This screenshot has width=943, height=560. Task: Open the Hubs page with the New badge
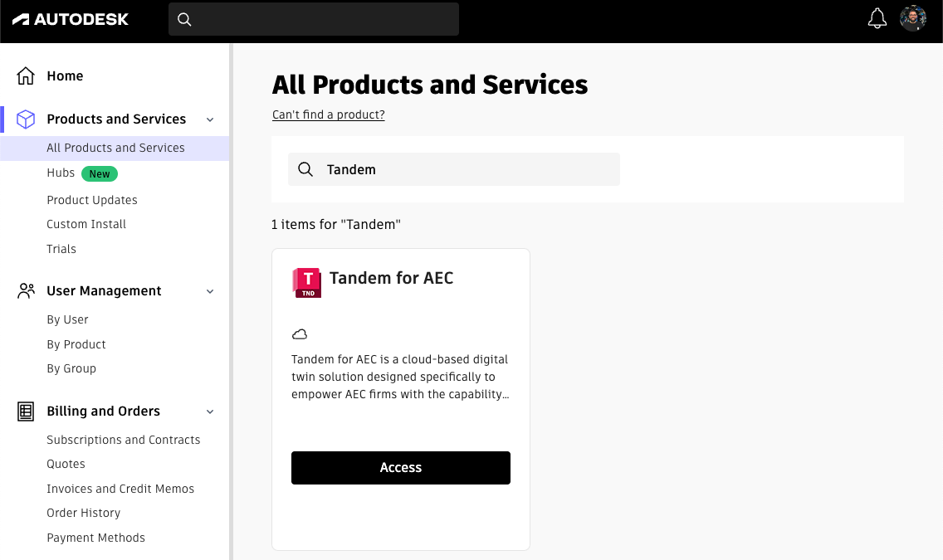tap(61, 173)
